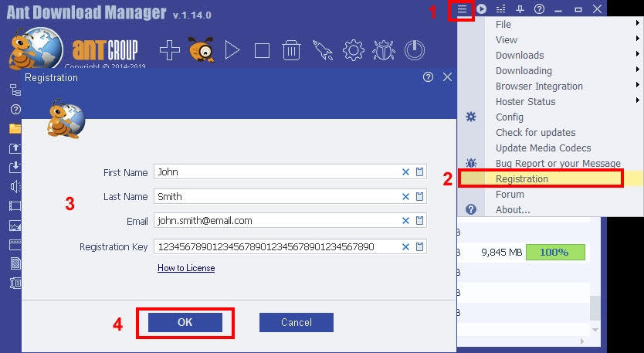Open Config from the menu

point(550,117)
